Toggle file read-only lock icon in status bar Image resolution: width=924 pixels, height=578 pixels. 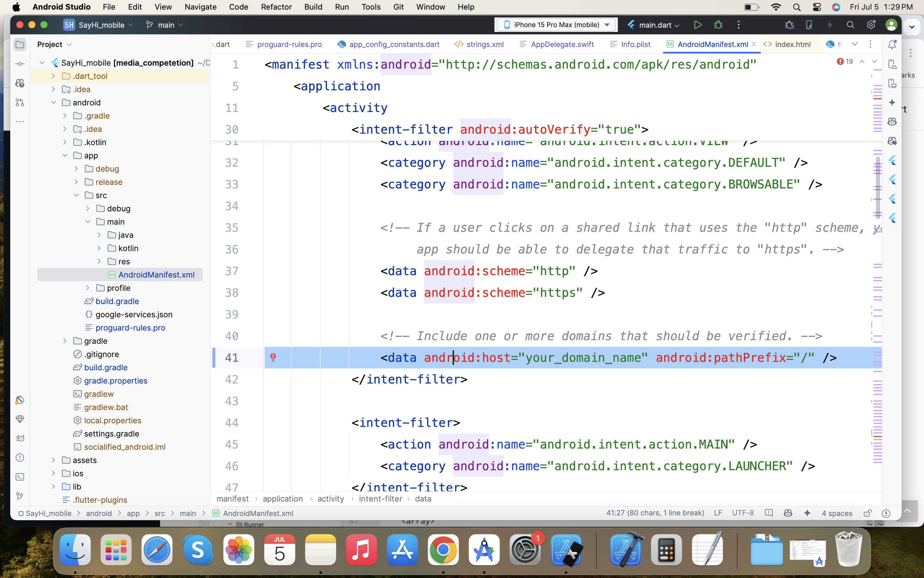867,513
